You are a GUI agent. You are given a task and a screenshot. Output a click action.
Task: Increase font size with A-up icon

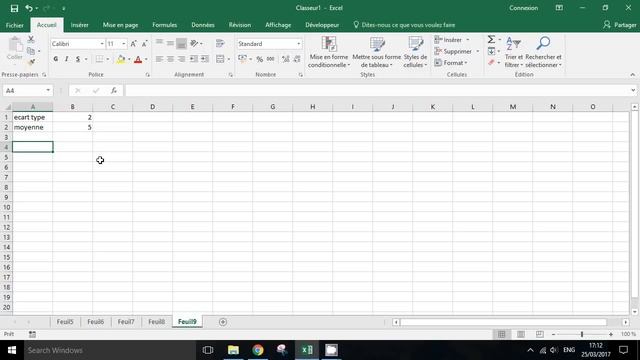pos(133,44)
